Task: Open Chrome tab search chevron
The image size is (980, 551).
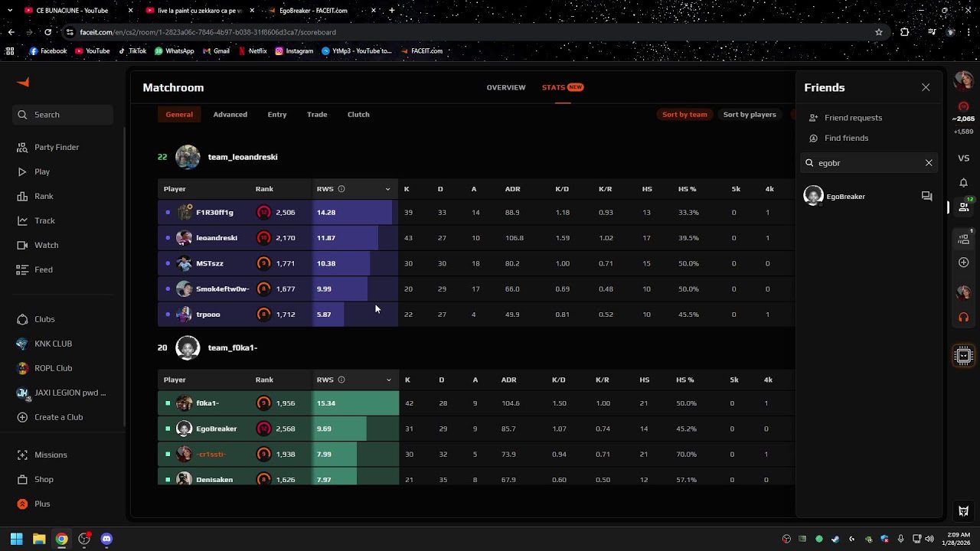Action: pos(11,11)
